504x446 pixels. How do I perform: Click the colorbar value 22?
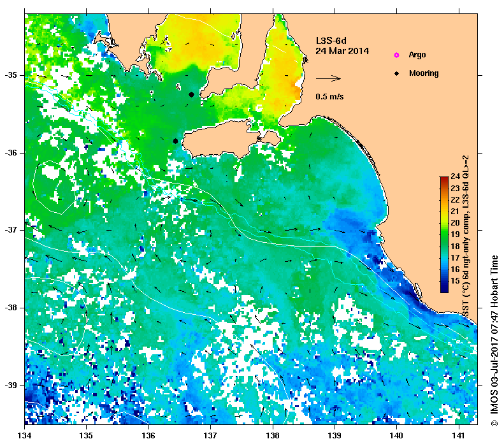click(x=455, y=200)
